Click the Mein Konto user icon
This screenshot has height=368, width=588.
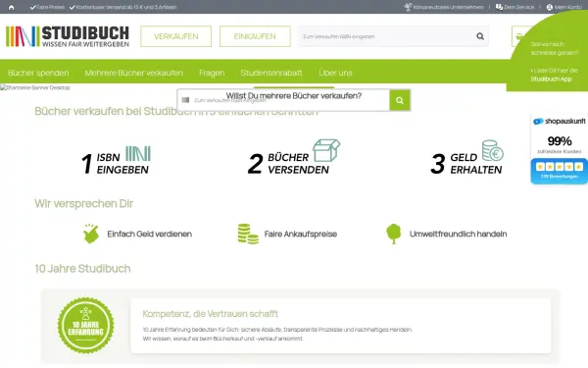pyautogui.click(x=550, y=7)
